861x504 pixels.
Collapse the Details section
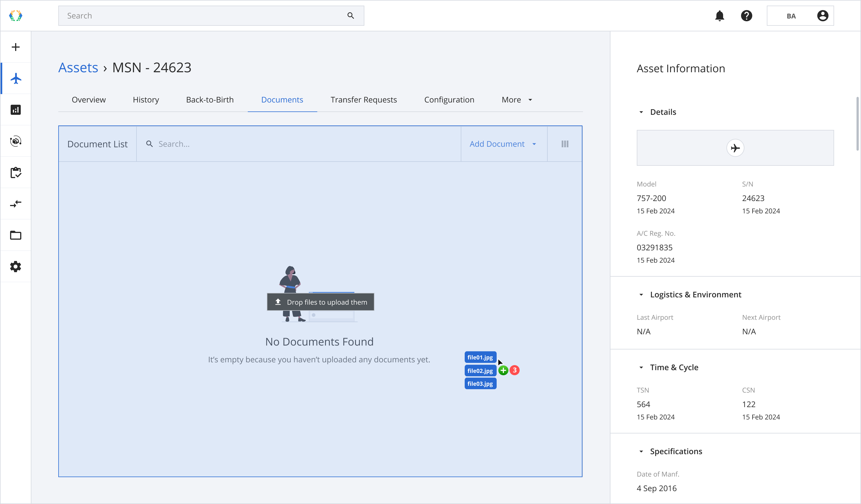pos(641,112)
